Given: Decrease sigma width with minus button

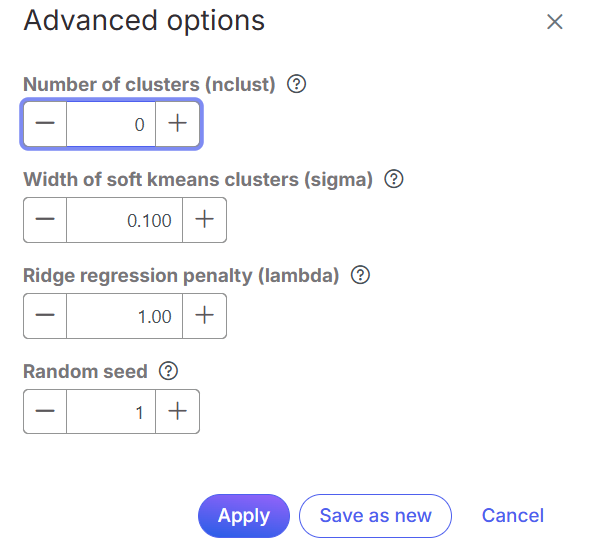Looking at the screenshot, I should [x=45, y=220].
